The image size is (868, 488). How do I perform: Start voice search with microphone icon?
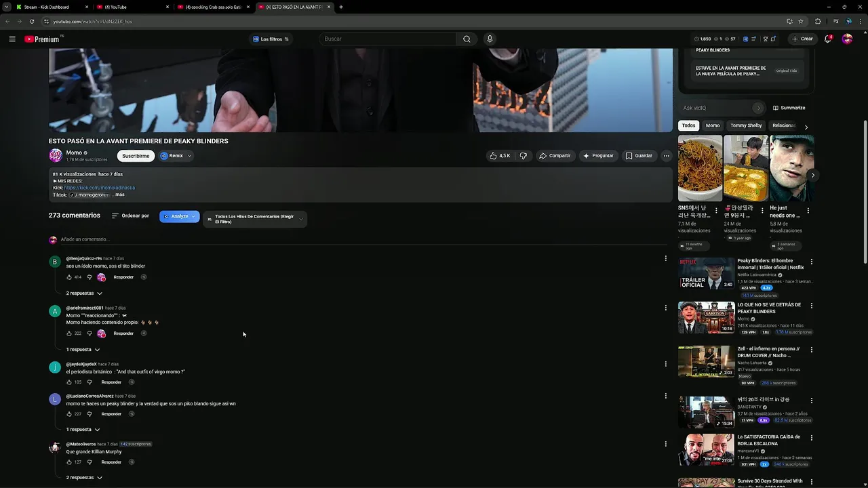click(x=490, y=39)
